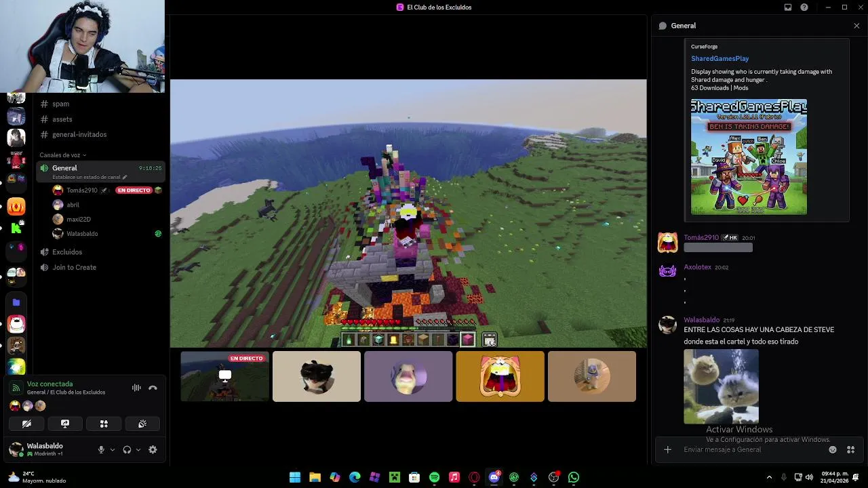Viewport: 868px width, 488px height.
Task: Close the General chat side panel
Action: tap(856, 26)
